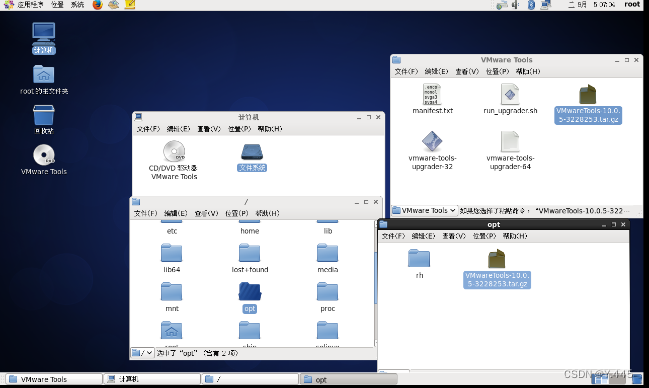Image resolution: width=649 pixels, height=388 pixels.
Task: Select vmware-tools-upgrader-64 file
Action: (510, 150)
